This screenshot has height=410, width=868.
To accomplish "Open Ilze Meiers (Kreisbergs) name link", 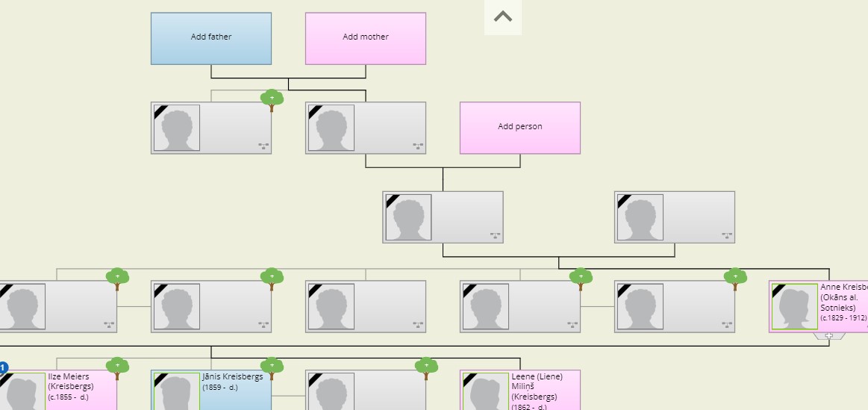I will point(70,382).
